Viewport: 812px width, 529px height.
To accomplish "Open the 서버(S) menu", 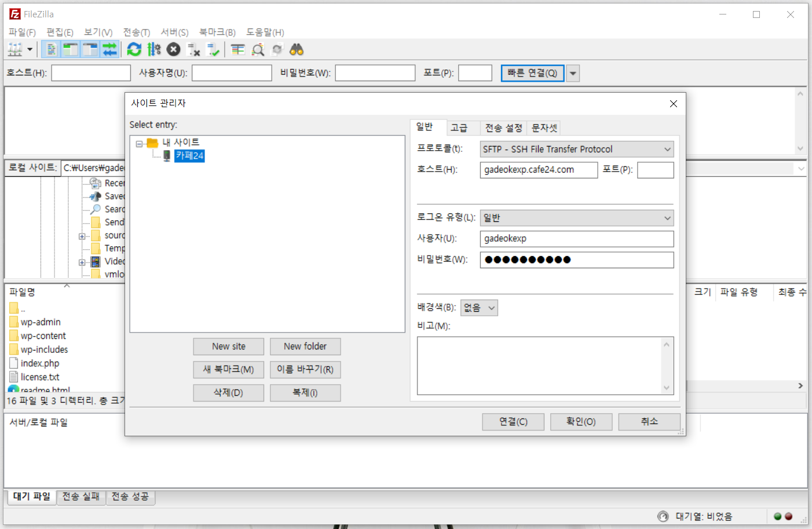I will pos(174,32).
